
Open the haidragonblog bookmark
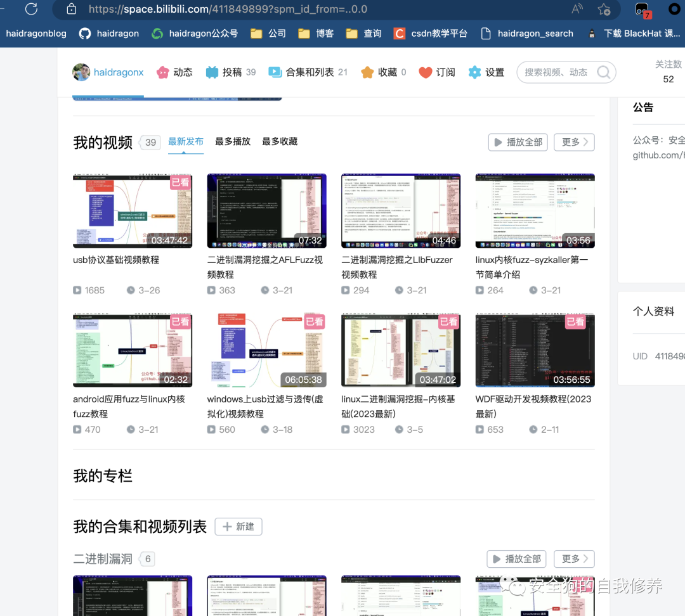tap(36, 34)
